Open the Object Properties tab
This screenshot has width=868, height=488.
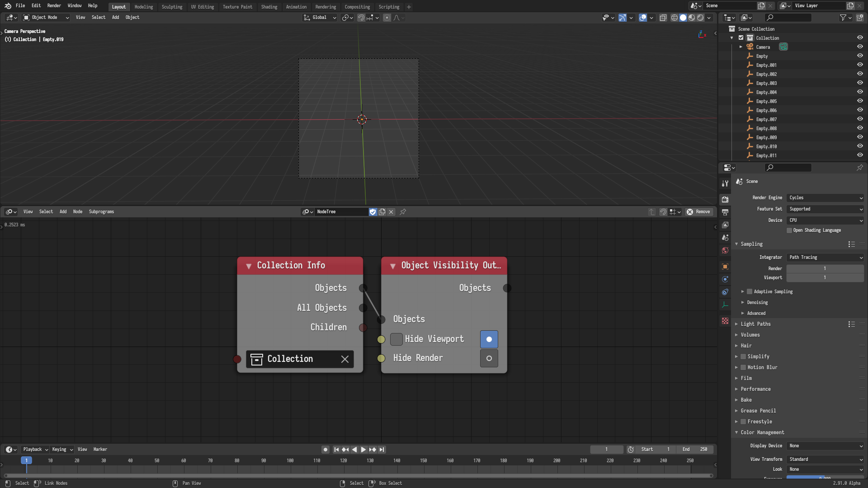click(725, 266)
